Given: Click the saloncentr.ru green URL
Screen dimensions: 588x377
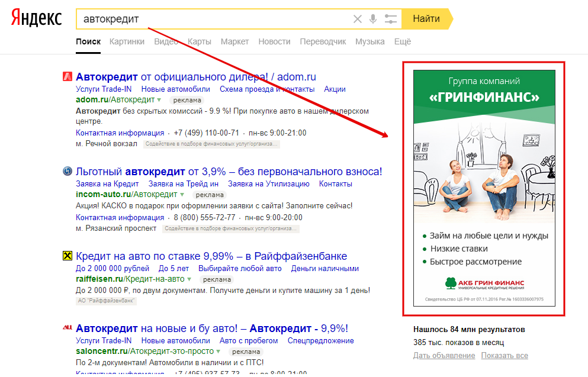Looking at the screenshot, I should (x=144, y=352).
